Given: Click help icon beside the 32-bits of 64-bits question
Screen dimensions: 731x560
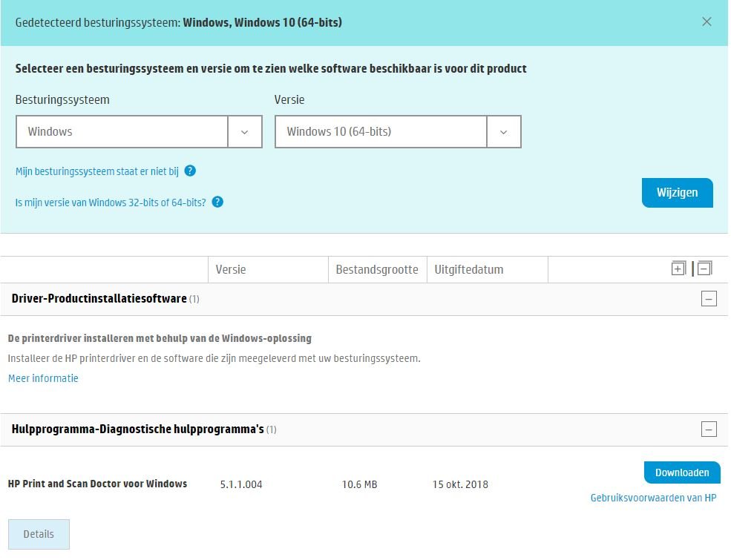Looking at the screenshot, I should coord(217,202).
